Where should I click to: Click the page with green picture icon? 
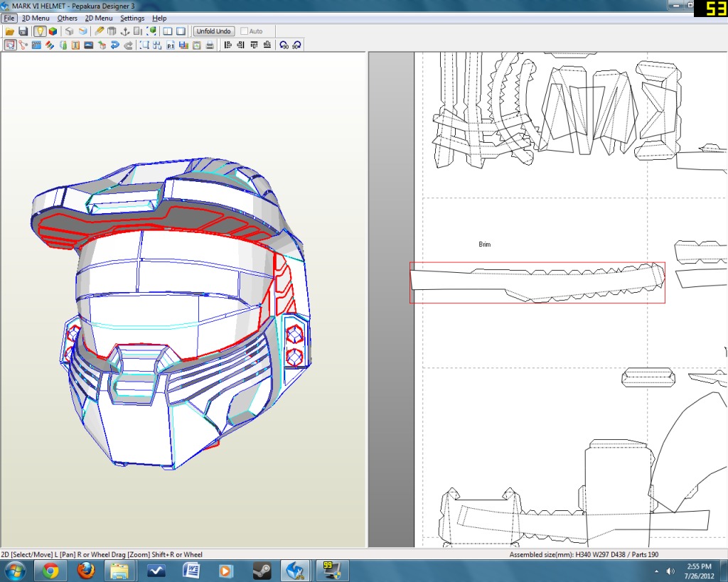196,45
